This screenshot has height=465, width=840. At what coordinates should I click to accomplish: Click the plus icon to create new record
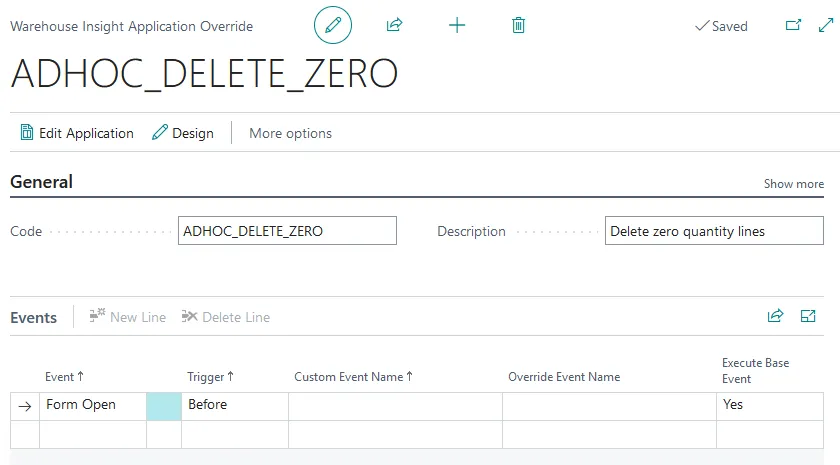click(457, 25)
